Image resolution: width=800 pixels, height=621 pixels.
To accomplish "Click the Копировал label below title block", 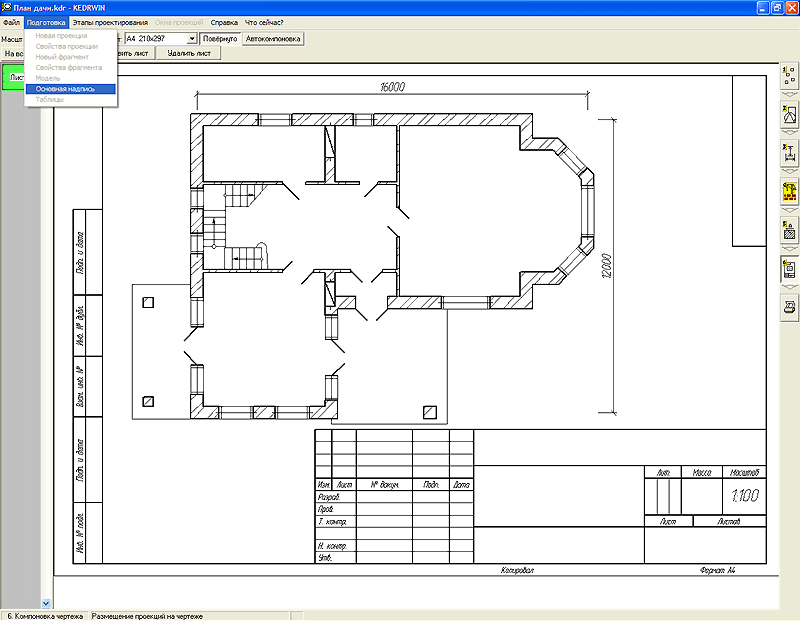I will pyautogui.click(x=517, y=570).
